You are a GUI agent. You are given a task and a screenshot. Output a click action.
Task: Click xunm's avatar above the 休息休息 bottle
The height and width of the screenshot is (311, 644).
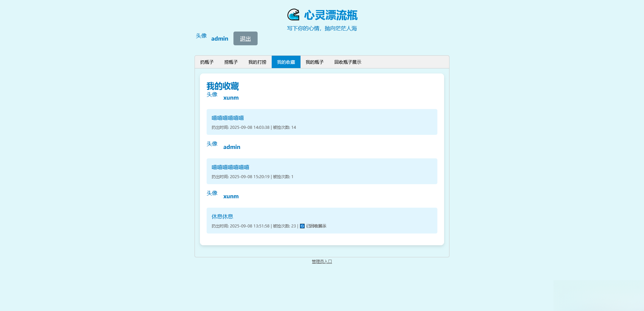(212, 193)
